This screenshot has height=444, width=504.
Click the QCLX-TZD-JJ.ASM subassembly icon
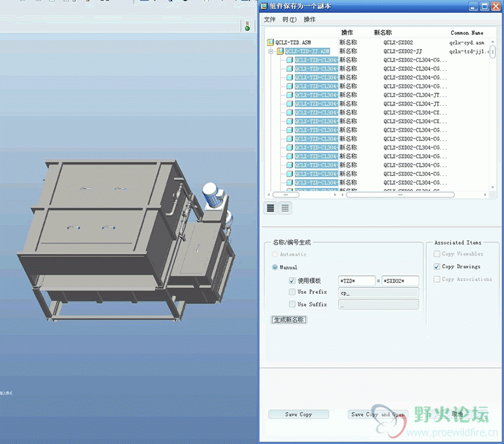[280, 51]
